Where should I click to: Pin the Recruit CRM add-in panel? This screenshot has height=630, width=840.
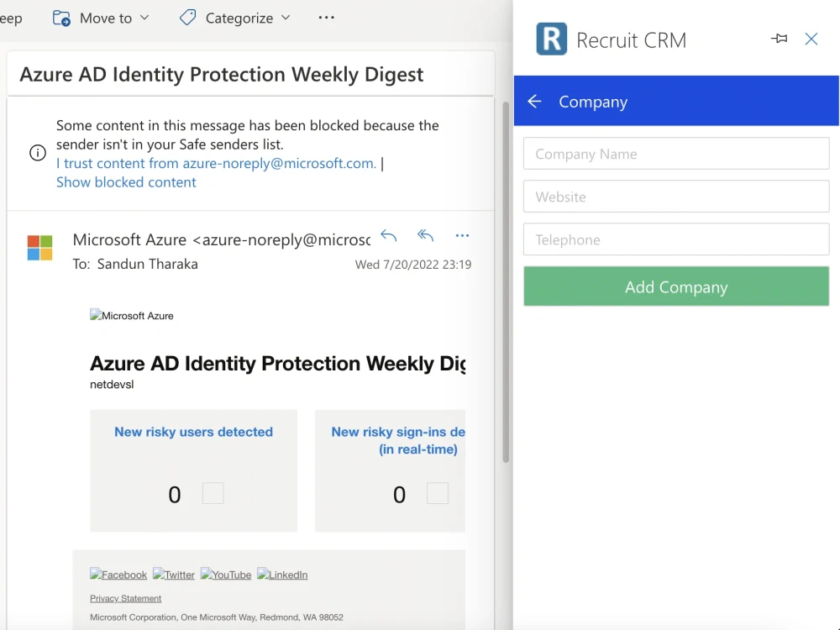[779, 38]
